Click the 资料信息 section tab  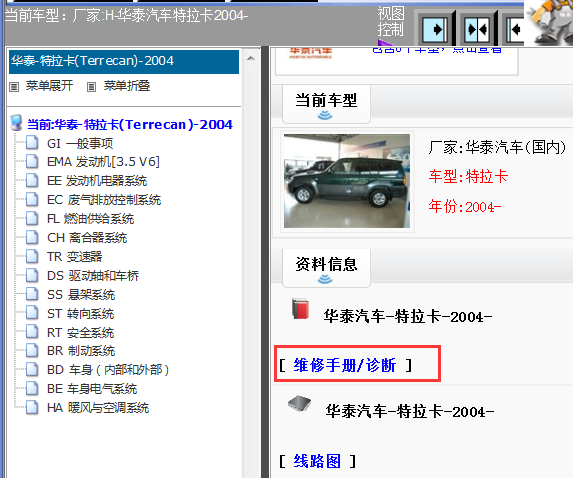pos(326,268)
